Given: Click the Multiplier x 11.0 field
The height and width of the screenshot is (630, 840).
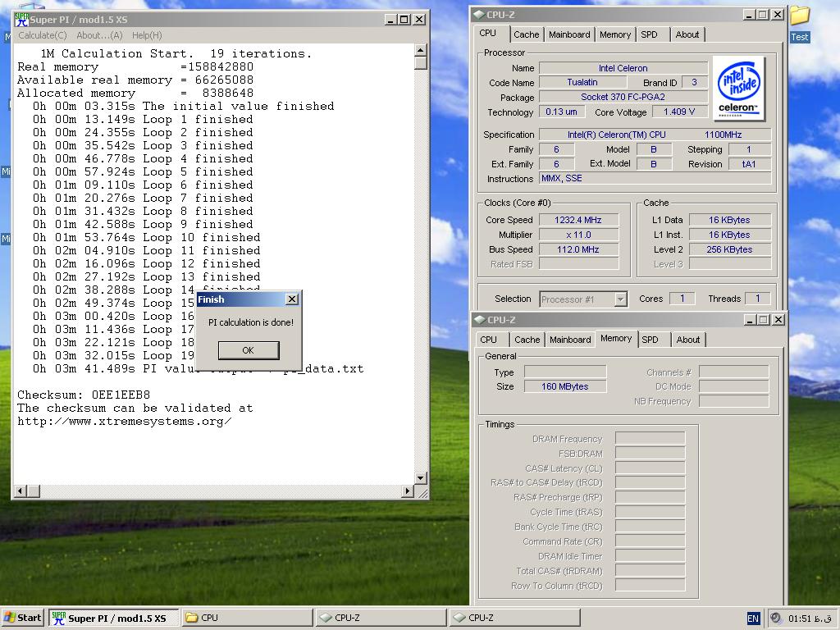Looking at the screenshot, I should (x=578, y=235).
